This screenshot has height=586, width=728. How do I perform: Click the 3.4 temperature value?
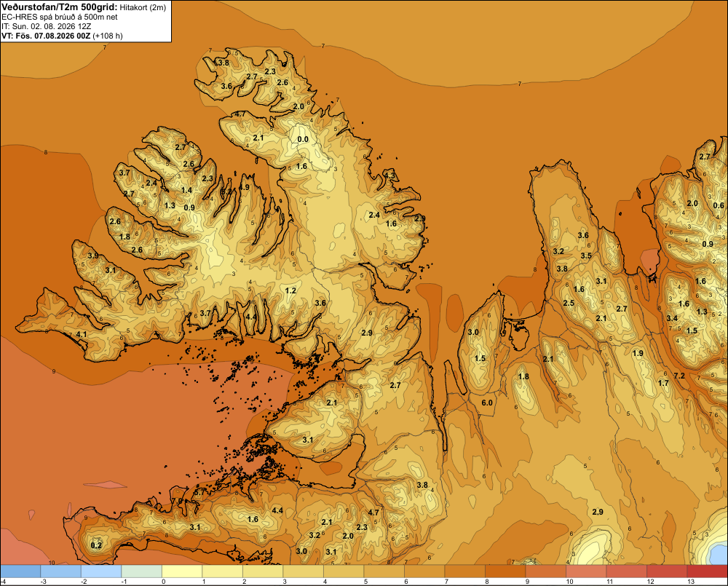click(672, 319)
